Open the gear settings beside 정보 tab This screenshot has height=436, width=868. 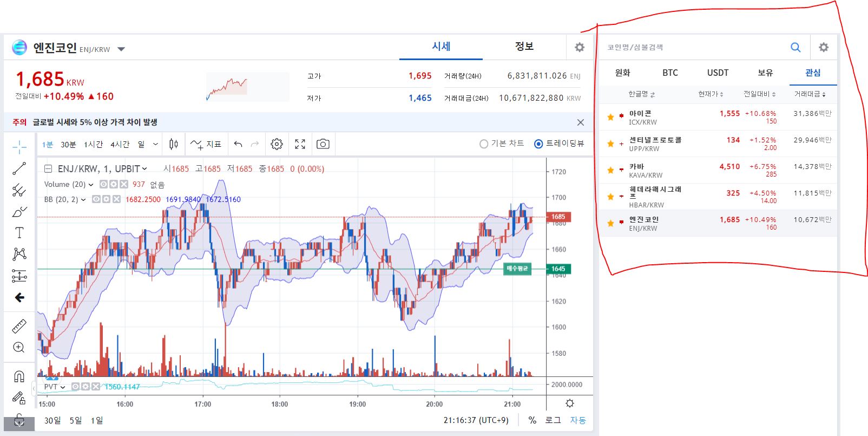click(x=580, y=47)
